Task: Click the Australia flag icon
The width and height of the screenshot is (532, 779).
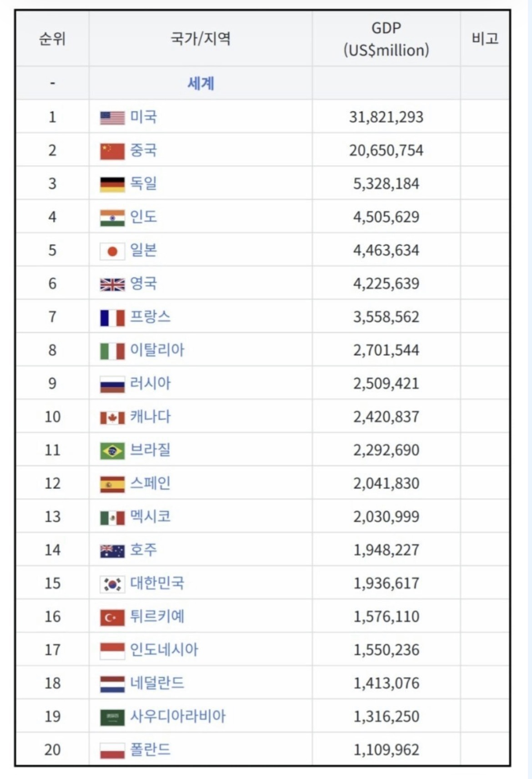Action: pyautogui.click(x=112, y=551)
